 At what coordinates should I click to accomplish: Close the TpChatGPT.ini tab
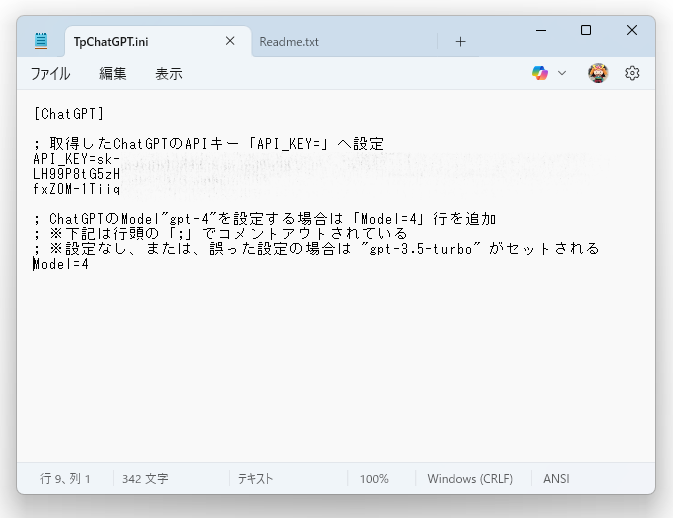pyautogui.click(x=230, y=41)
